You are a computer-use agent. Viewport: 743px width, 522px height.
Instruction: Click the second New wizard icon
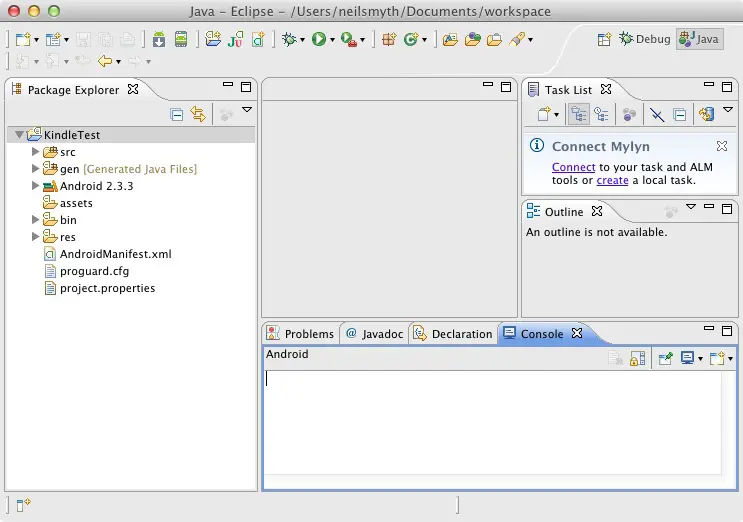53,39
